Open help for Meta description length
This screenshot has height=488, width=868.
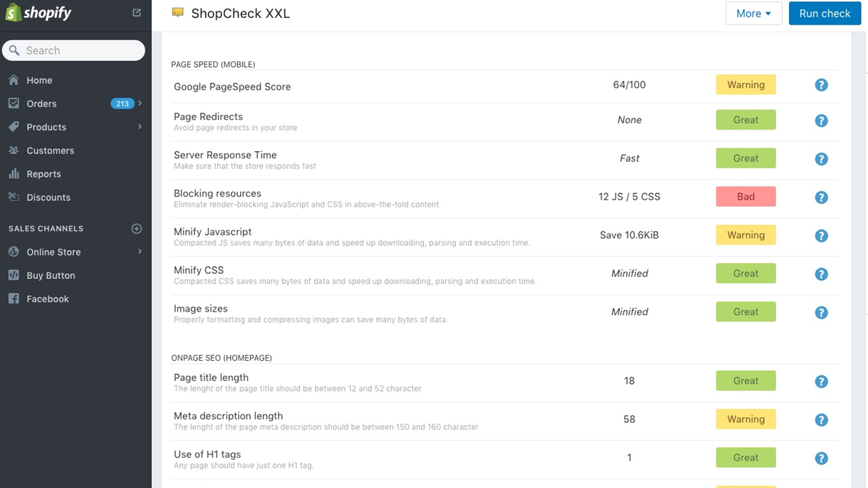[x=821, y=420]
